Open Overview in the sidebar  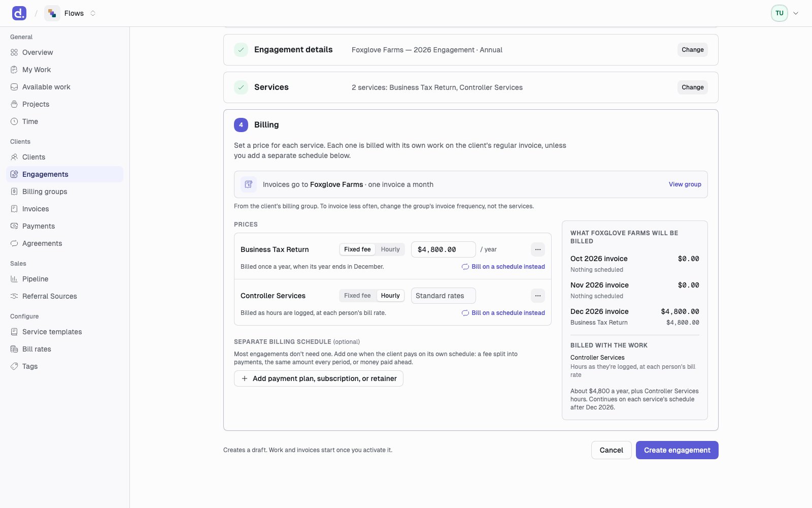64,52
